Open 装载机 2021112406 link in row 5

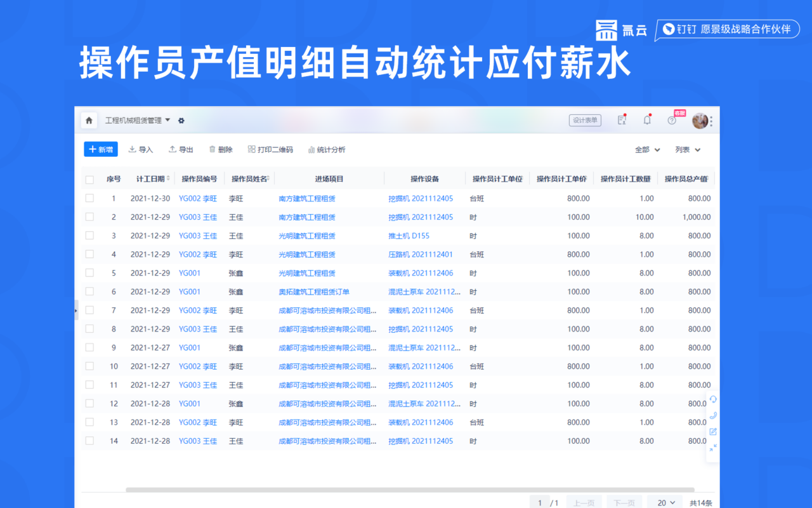click(421, 273)
